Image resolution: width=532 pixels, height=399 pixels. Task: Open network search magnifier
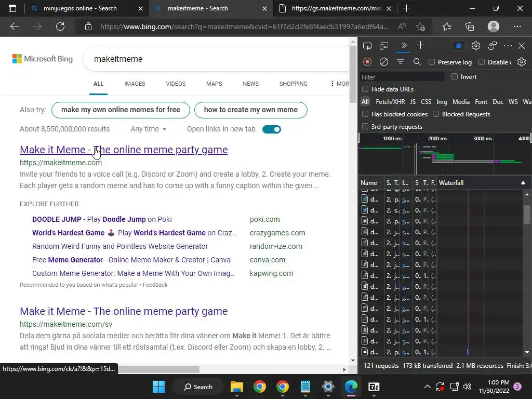[x=417, y=62]
